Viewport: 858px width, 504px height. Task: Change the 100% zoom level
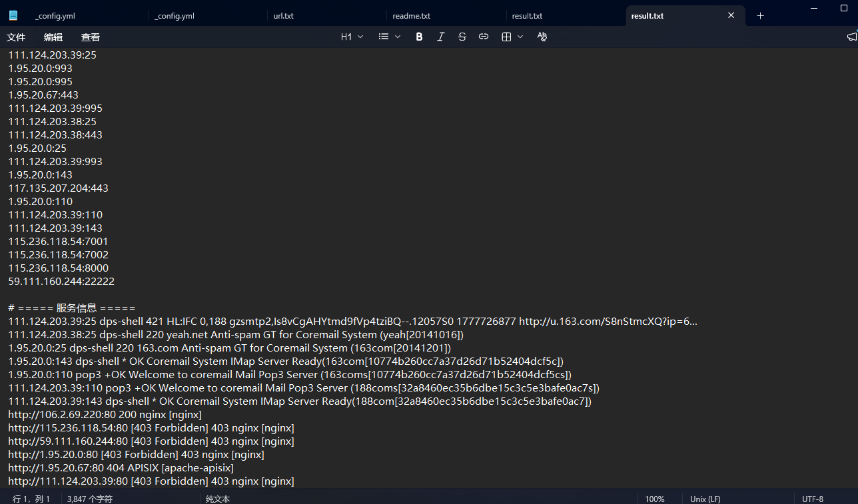[655, 499]
